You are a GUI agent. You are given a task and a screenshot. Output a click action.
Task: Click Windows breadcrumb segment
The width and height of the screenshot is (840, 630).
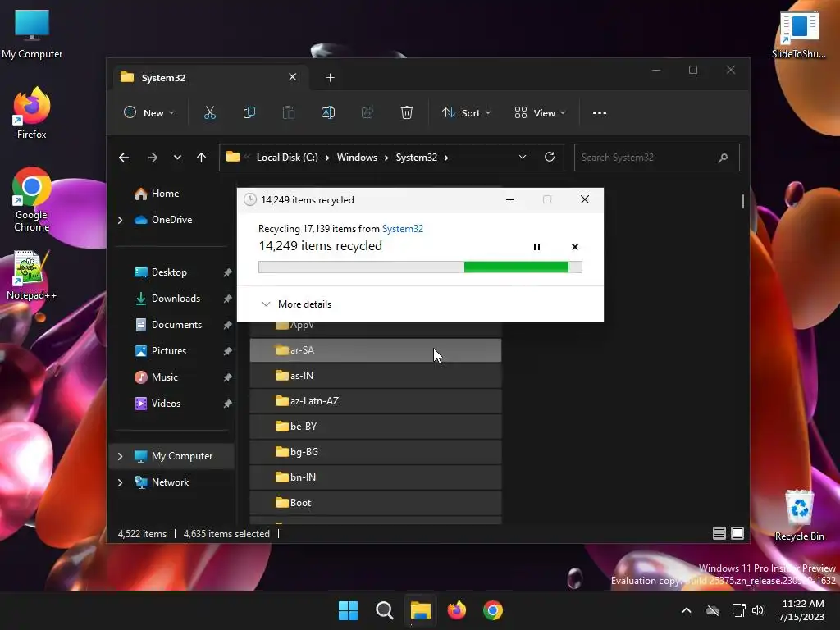click(357, 157)
